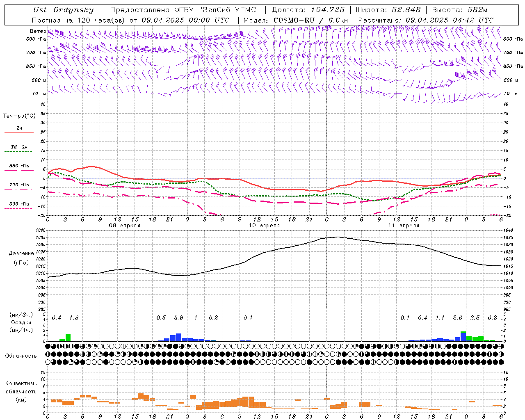
Task: Click the Облачность cloud cover label
Action: pos(21,356)
